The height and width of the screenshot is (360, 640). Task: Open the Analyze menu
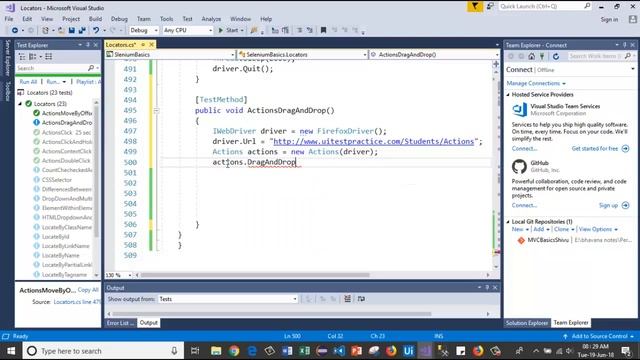click(x=211, y=19)
